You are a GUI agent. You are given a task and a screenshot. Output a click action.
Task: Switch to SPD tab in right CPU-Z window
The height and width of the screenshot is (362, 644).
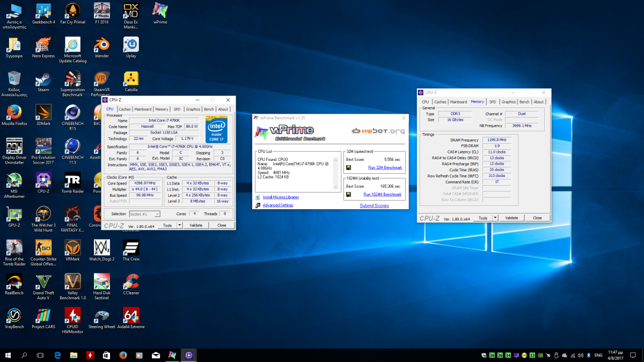tap(493, 101)
